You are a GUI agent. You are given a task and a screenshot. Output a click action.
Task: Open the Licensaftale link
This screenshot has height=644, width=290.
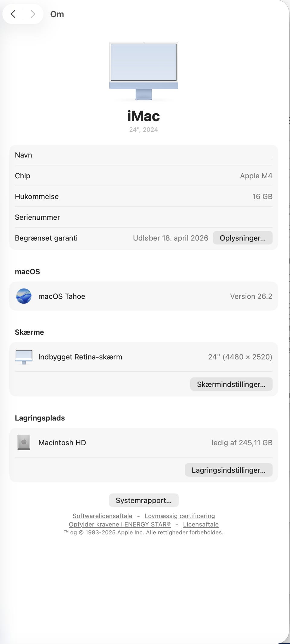coord(201,524)
